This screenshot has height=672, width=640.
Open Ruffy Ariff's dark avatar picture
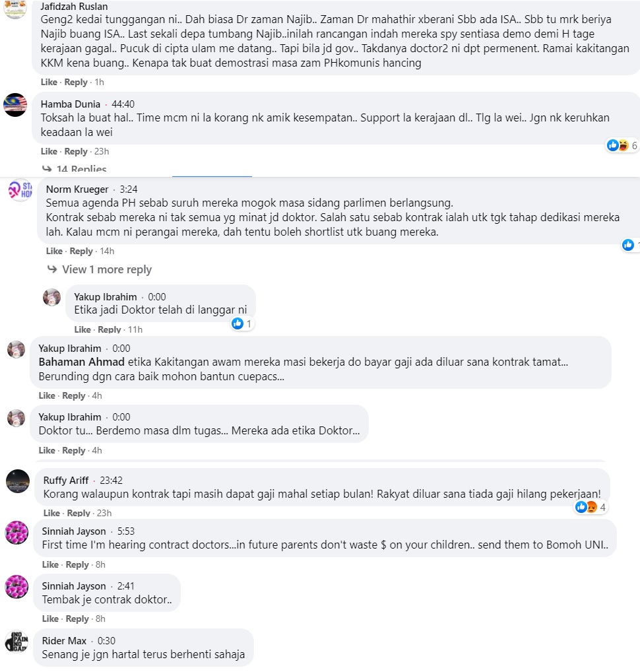[x=18, y=481]
